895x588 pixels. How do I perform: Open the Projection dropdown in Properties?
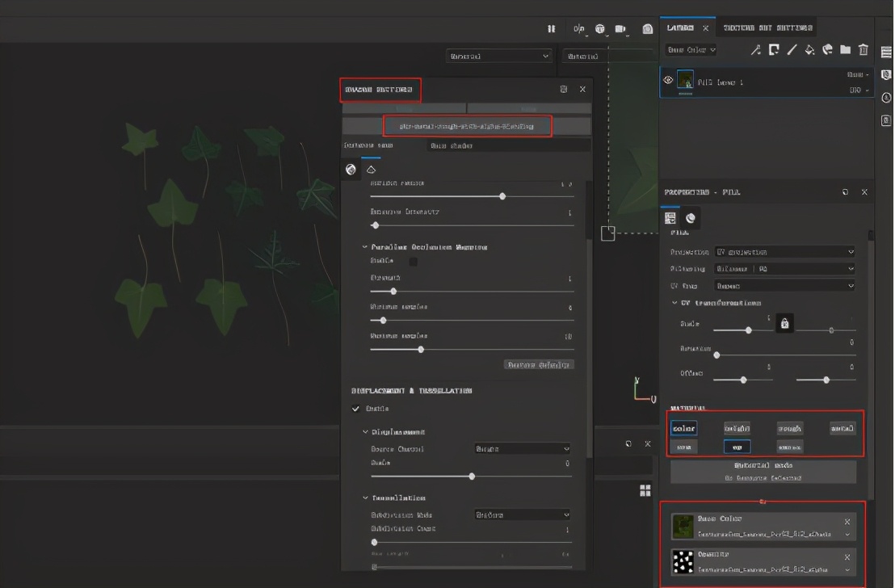[x=784, y=252]
